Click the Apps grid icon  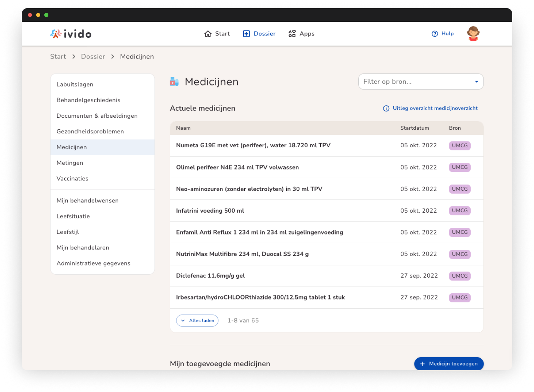pyautogui.click(x=292, y=34)
